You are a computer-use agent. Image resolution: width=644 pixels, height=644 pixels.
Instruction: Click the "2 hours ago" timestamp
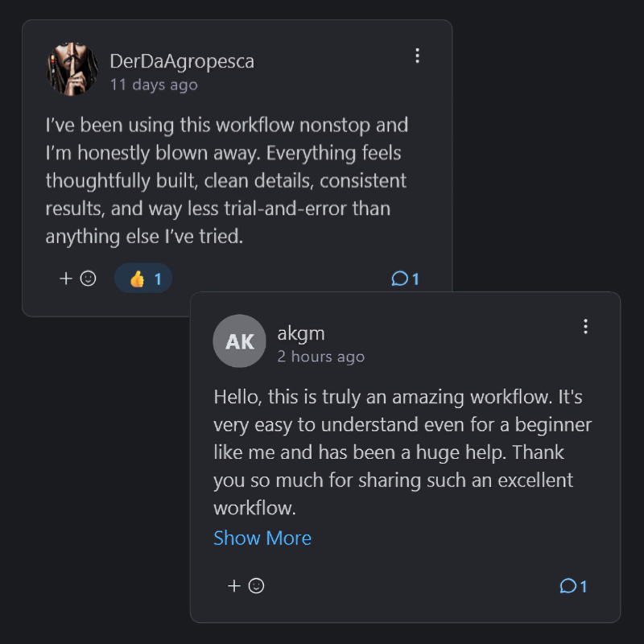click(x=321, y=357)
